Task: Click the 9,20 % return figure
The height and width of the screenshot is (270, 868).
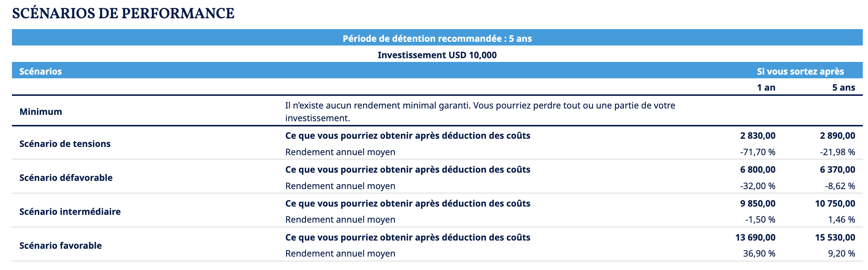Action: [x=841, y=253]
